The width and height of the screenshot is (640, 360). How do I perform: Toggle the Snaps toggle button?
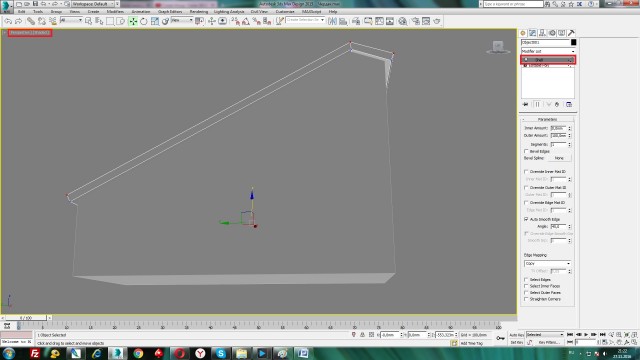235,21
